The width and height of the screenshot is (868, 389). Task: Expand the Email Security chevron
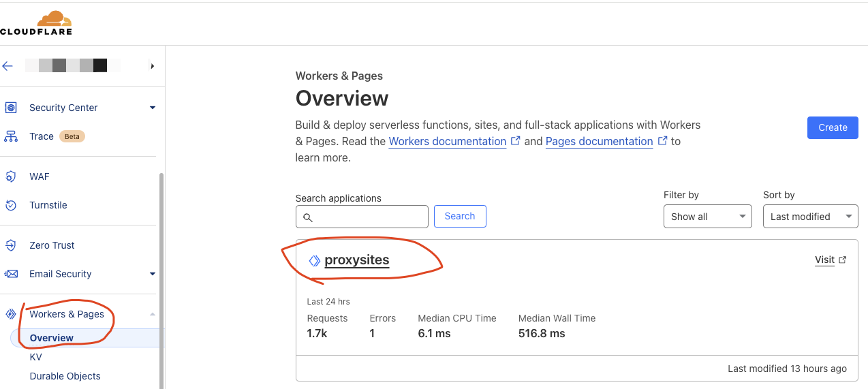pyautogui.click(x=153, y=274)
